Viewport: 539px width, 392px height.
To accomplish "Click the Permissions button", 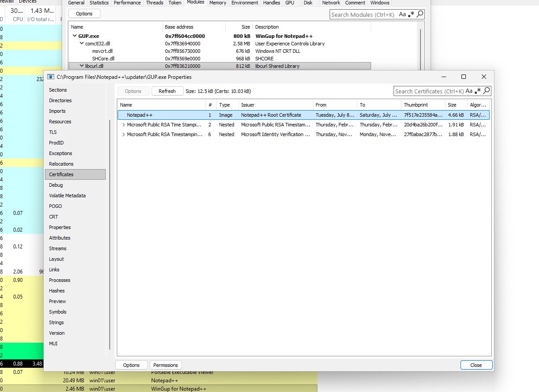I will 166,365.
